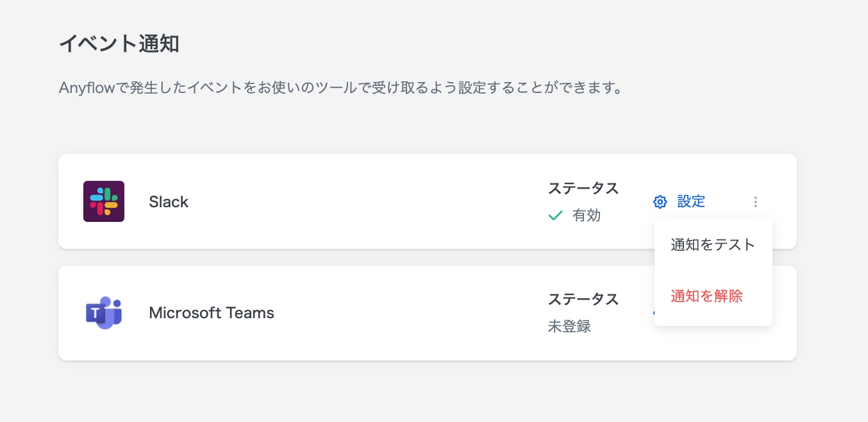Click the Microsoft Teams integration name
Viewport: 868px width, 422px height.
click(x=212, y=313)
